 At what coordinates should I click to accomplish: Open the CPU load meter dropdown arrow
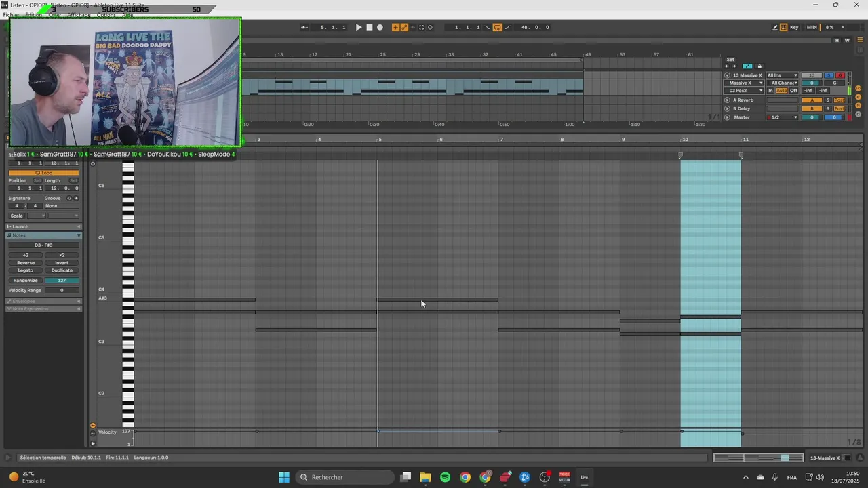click(x=843, y=27)
